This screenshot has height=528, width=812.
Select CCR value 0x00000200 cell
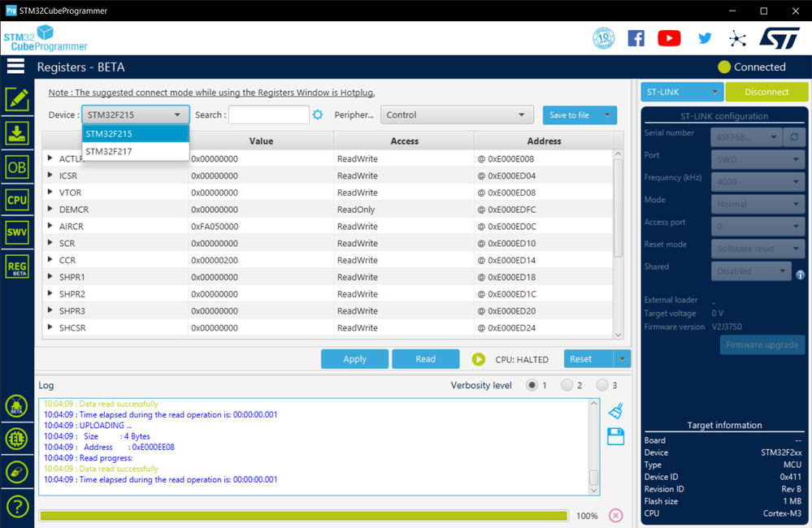[x=261, y=260]
